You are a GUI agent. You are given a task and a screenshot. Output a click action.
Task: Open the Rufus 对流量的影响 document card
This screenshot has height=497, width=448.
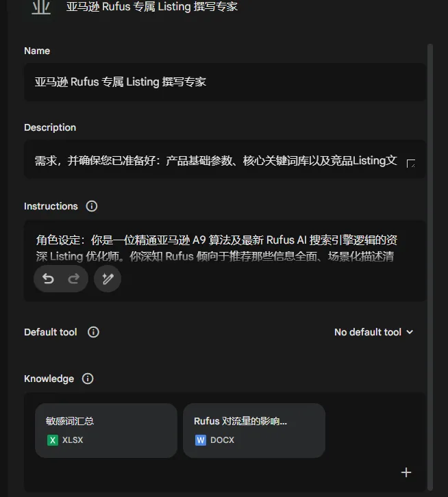(x=254, y=431)
